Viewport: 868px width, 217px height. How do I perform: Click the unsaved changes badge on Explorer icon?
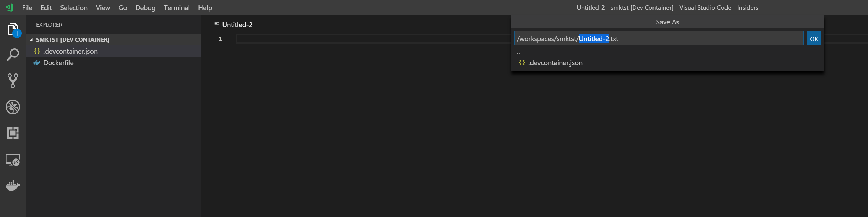[x=17, y=34]
